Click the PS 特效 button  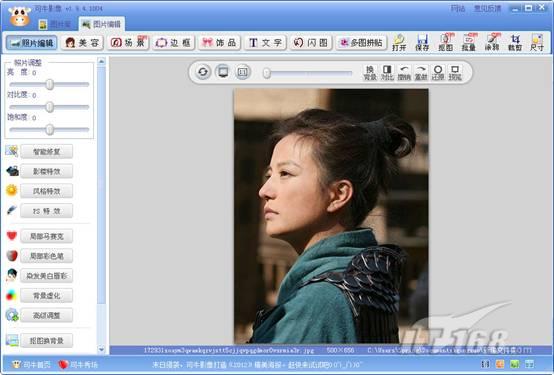[47, 211]
